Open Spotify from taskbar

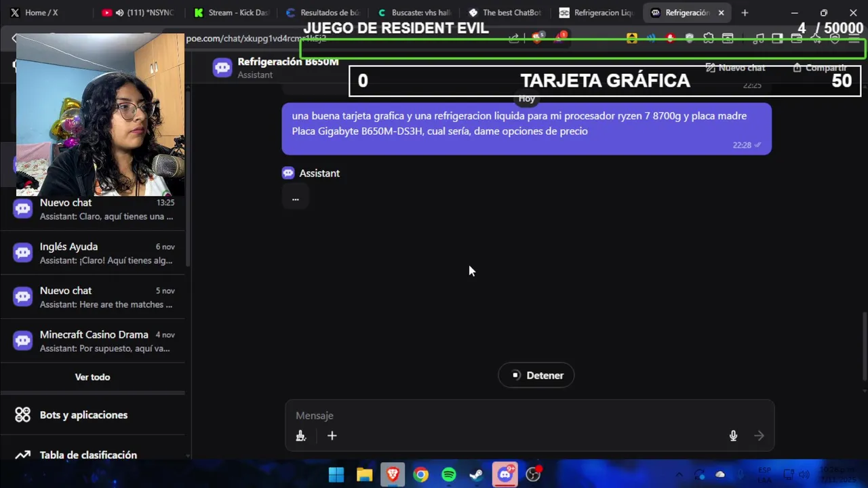coord(449,474)
